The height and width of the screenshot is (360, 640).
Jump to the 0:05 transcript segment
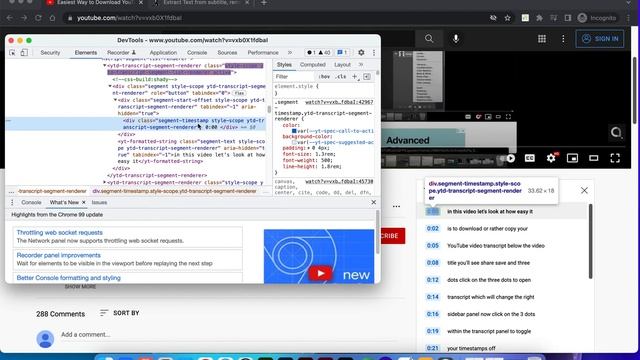433,246
